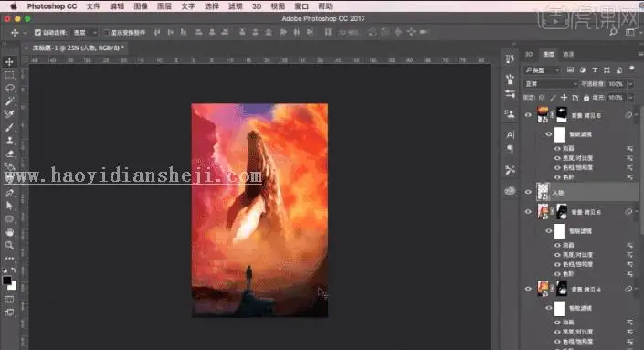Select the 未标题-1 document tab

(x=76, y=48)
